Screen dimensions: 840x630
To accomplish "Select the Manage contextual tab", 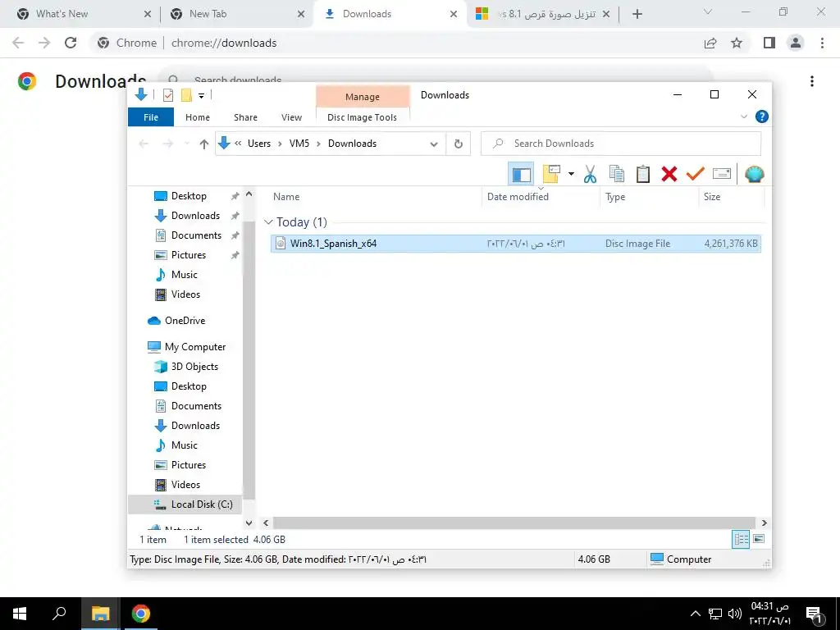I will click(363, 97).
